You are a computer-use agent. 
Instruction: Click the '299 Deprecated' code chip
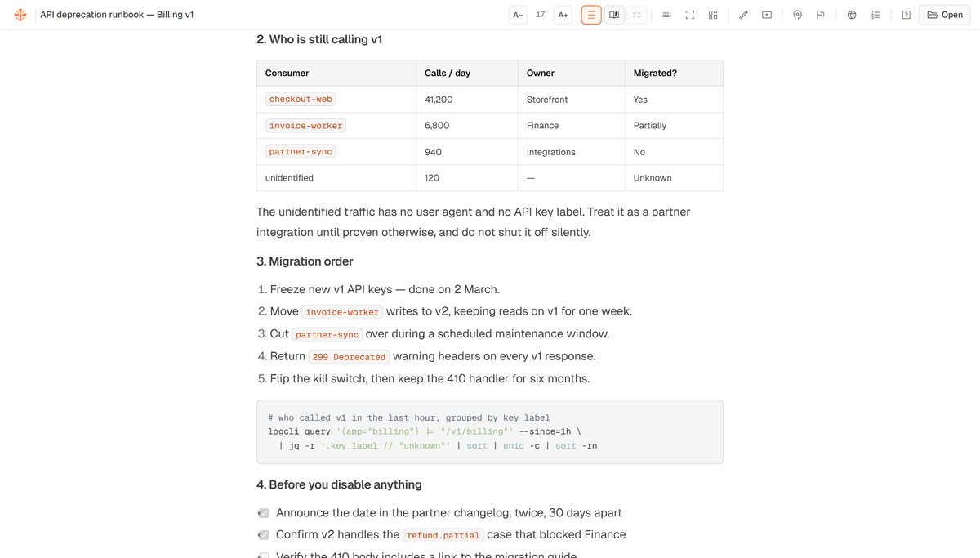coord(349,357)
